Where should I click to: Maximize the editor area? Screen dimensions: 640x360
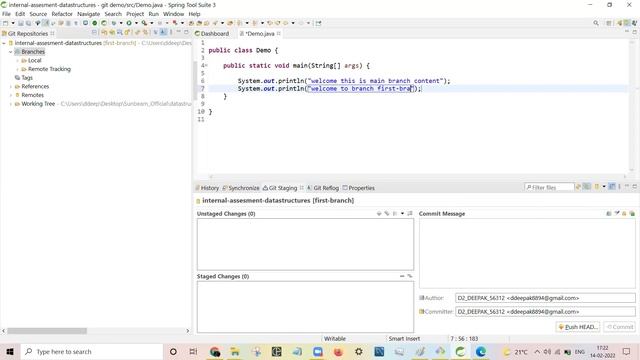click(x=635, y=31)
